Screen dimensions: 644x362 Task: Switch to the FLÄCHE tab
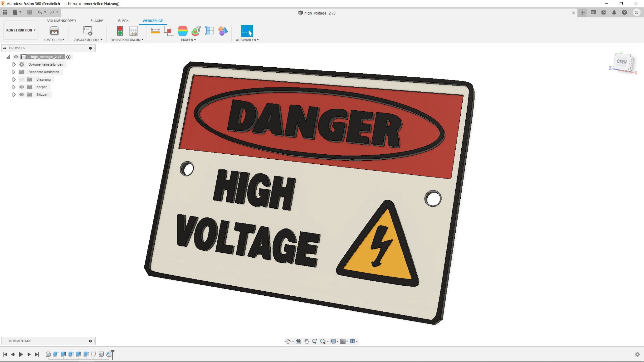tap(97, 21)
